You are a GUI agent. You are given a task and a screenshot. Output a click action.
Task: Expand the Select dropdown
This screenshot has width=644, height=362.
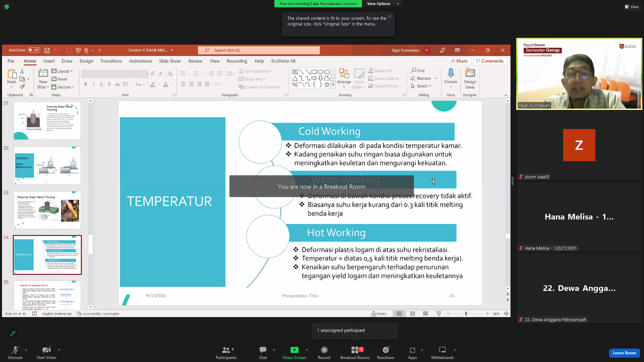click(421, 86)
